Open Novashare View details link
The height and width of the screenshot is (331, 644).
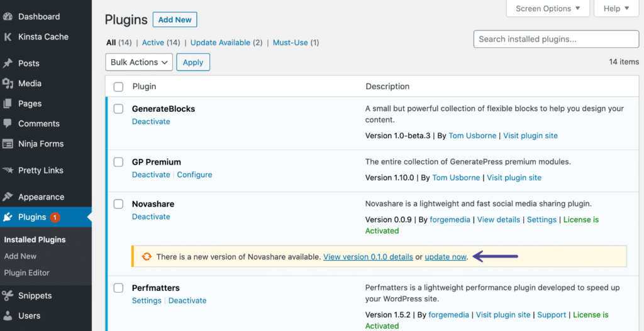click(499, 220)
